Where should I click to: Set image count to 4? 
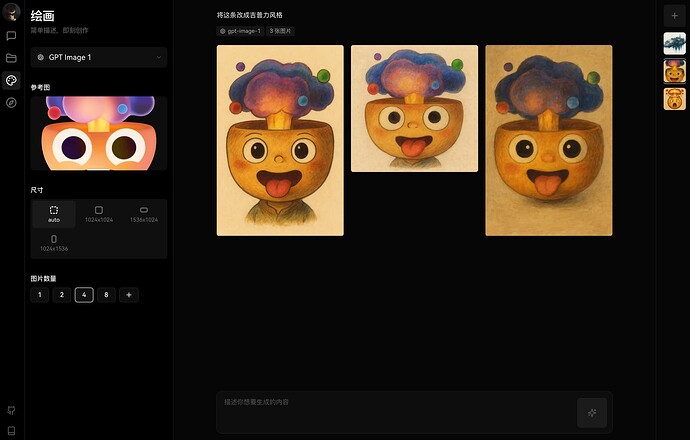coord(84,295)
